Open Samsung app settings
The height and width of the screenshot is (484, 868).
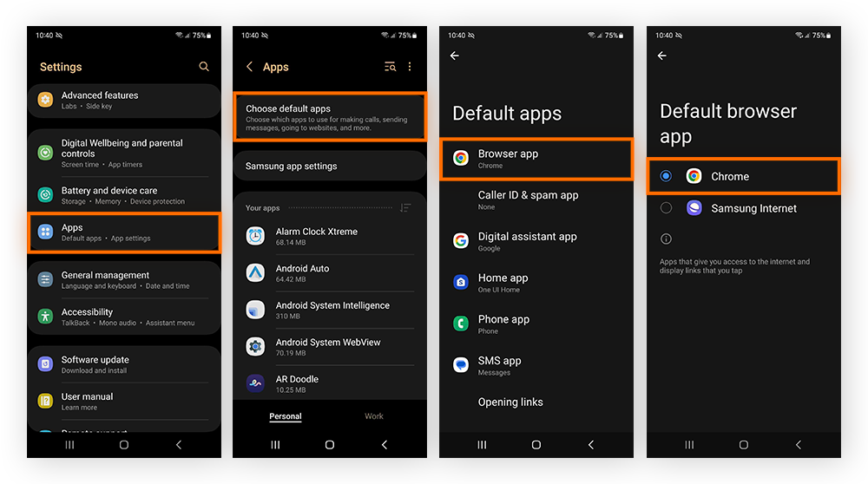pos(330,166)
